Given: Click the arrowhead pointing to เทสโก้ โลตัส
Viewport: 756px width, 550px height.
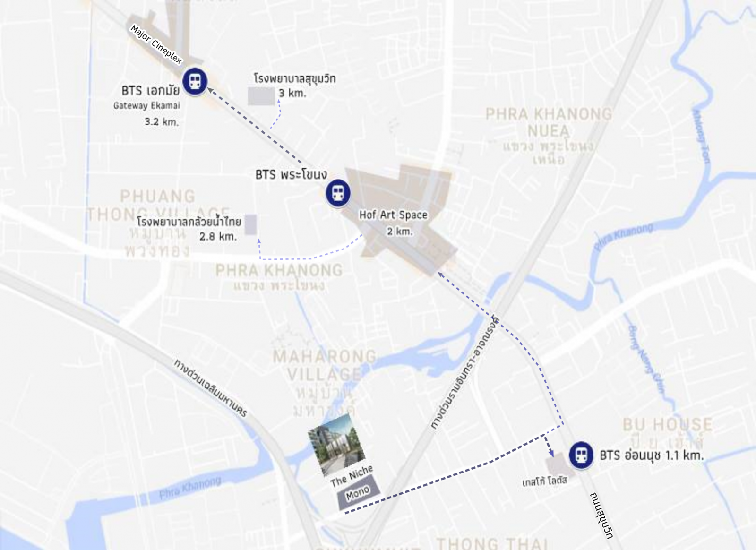Looking at the screenshot, I should pos(550,452).
